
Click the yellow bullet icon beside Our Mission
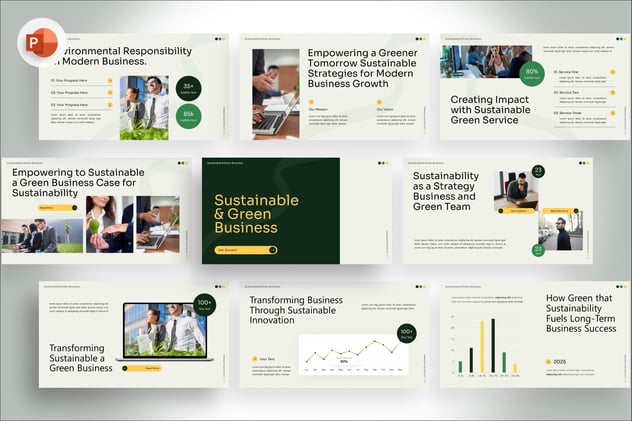pyautogui.click(x=312, y=109)
